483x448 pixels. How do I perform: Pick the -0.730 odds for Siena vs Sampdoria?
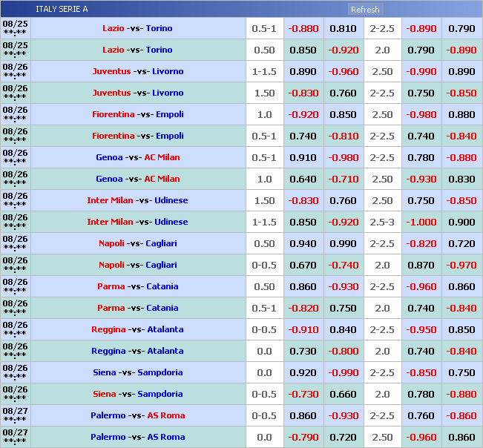(x=303, y=394)
